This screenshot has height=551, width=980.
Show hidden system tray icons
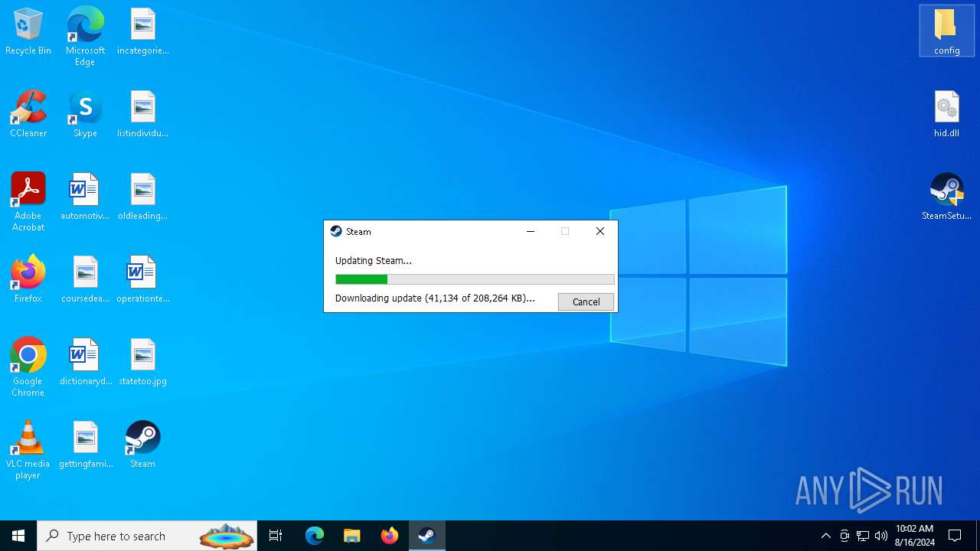[825, 536]
